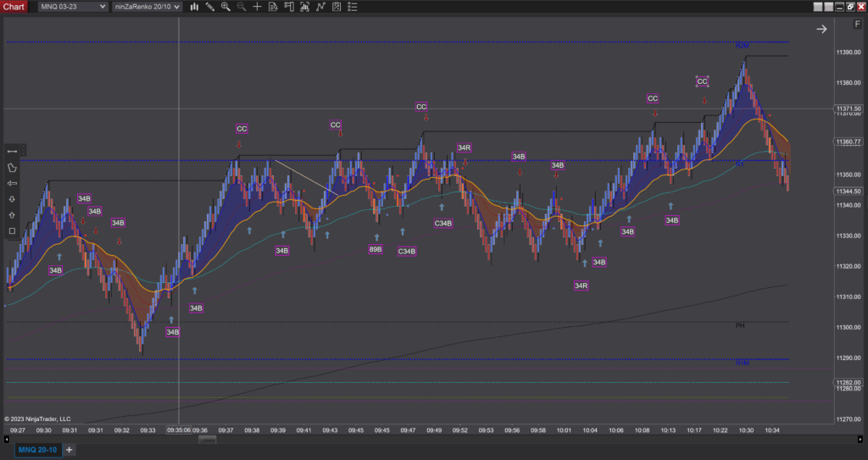Screen dimensions: 868x460
Task: Open the Drawing Tools pencil icon
Action: [x=210, y=7]
